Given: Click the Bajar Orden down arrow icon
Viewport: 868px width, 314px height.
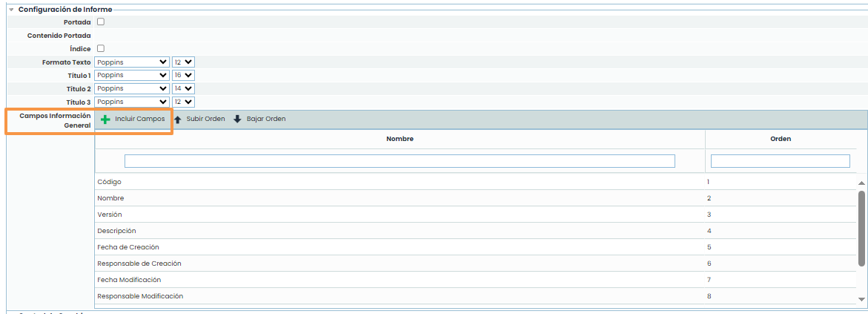Looking at the screenshot, I should [x=238, y=120].
